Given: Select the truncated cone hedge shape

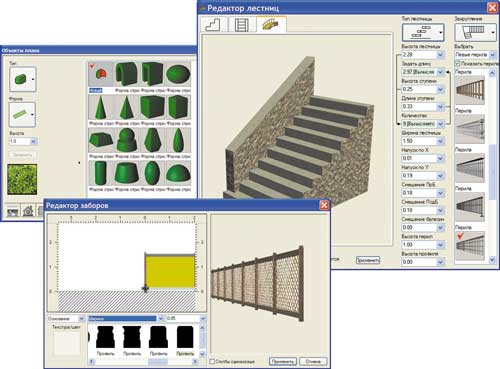Looking at the screenshot, I should click(x=127, y=173).
